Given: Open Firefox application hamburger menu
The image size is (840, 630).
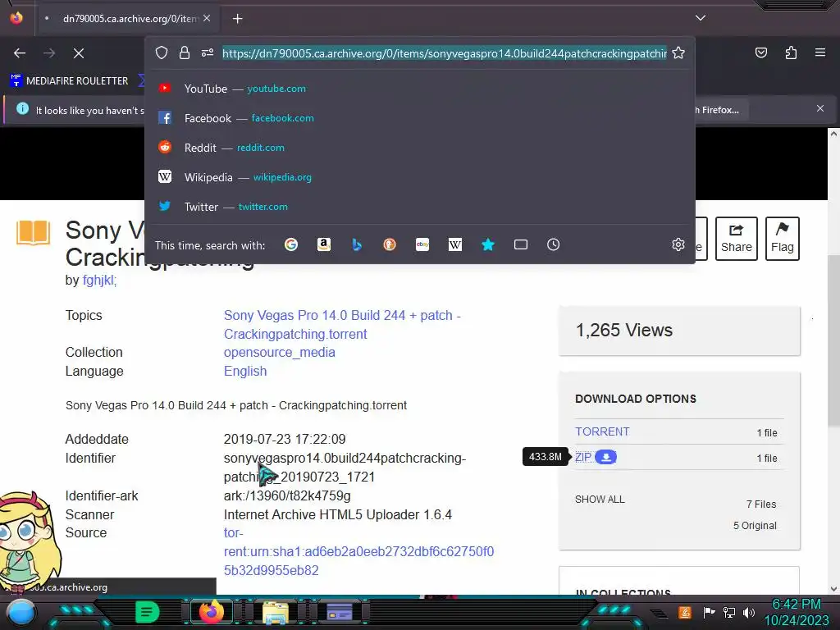Looking at the screenshot, I should click(x=819, y=52).
